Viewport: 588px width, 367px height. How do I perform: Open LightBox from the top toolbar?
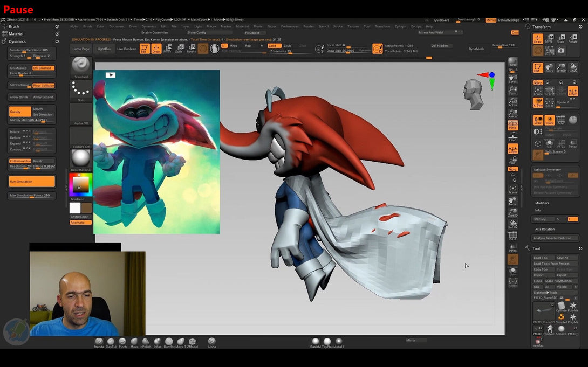tap(104, 49)
